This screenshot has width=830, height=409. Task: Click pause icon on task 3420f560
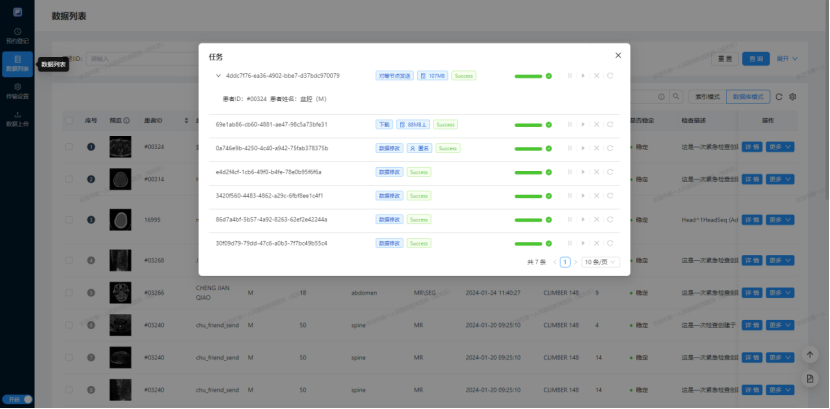pos(570,196)
